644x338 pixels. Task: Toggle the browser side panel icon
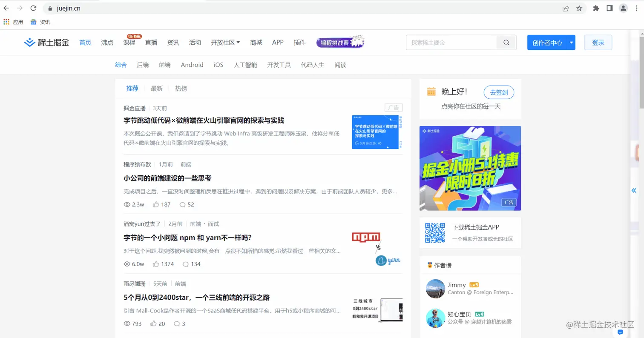tap(609, 8)
